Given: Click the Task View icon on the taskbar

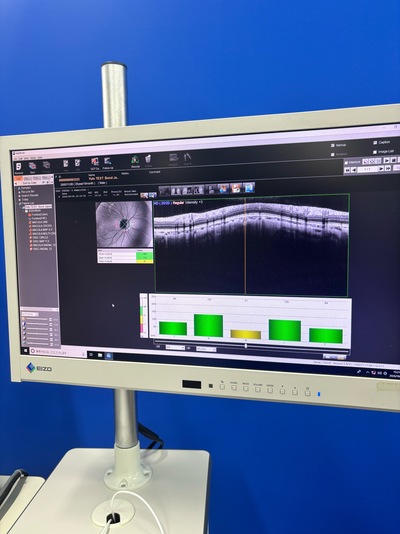Looking at the screenshot, I should [x=91, y=355].
